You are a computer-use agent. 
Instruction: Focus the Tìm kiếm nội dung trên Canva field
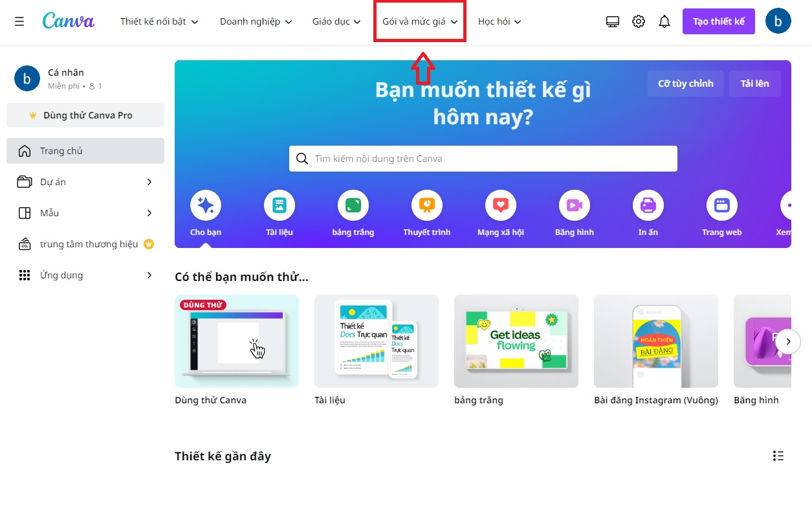tap(483, 159)
